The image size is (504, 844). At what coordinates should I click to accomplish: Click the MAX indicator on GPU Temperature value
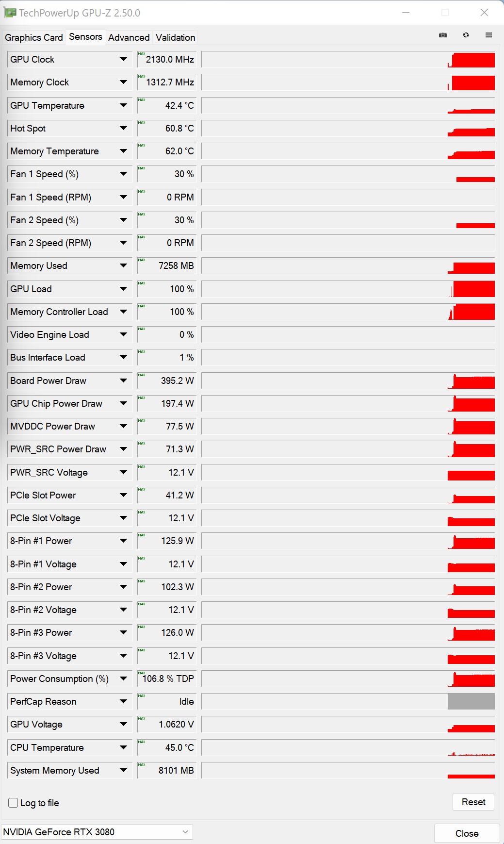[142, 100]
